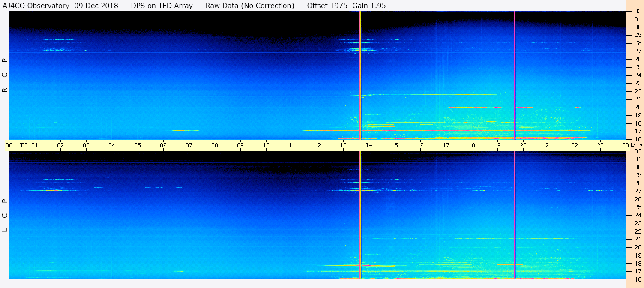Viewport: 644px width, 288px height.
Task: Select hour 02 on the UTC axis
Action: (x=60, y=145)
